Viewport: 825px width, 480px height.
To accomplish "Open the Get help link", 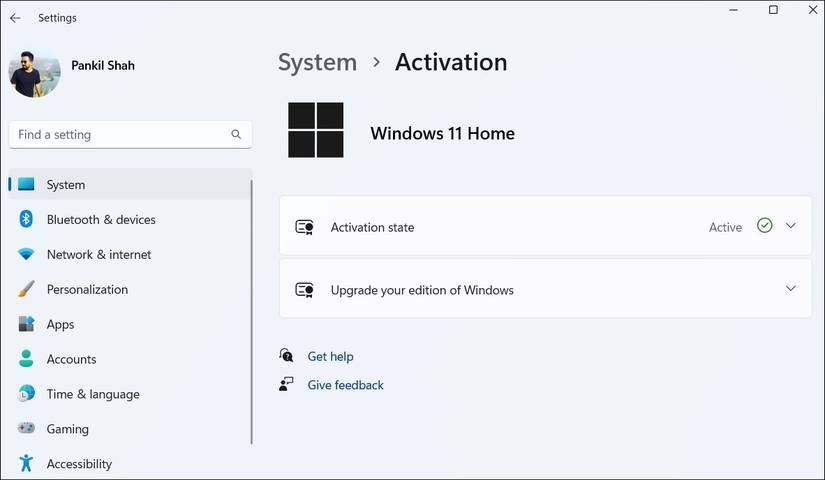I will click(330, 356).
